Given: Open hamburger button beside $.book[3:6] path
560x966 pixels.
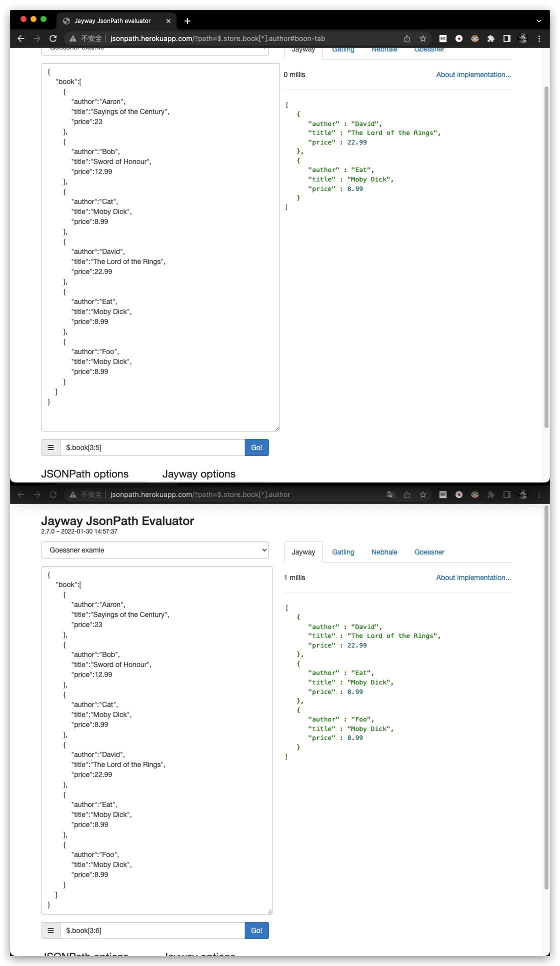Looking at the screenshot, I should click(x=50, y=930).
